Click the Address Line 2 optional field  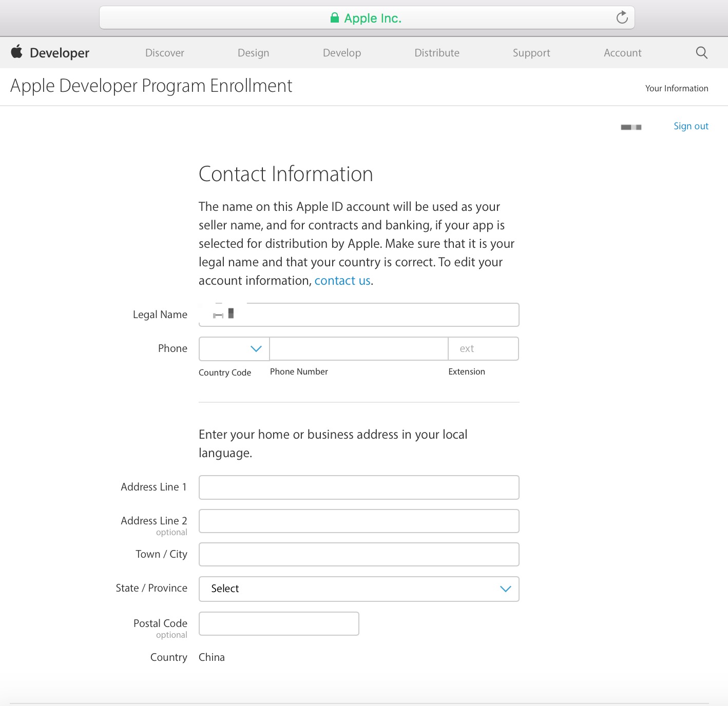[359, 521]
